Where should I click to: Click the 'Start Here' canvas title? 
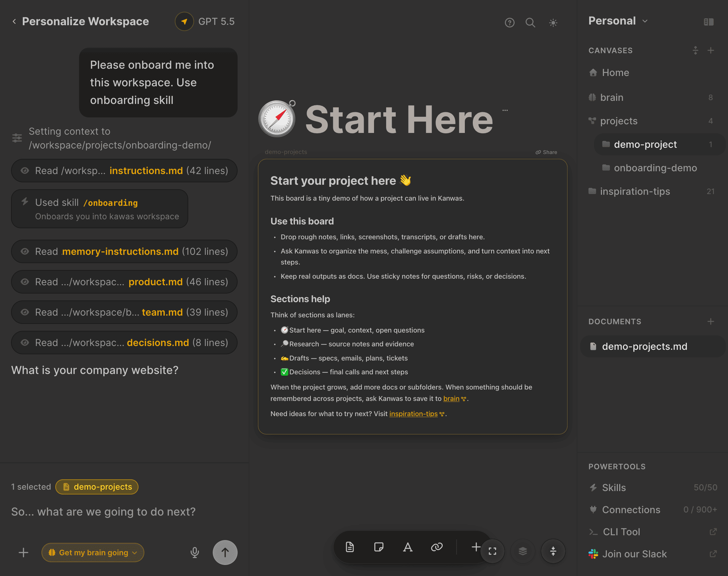click(399, 119)
